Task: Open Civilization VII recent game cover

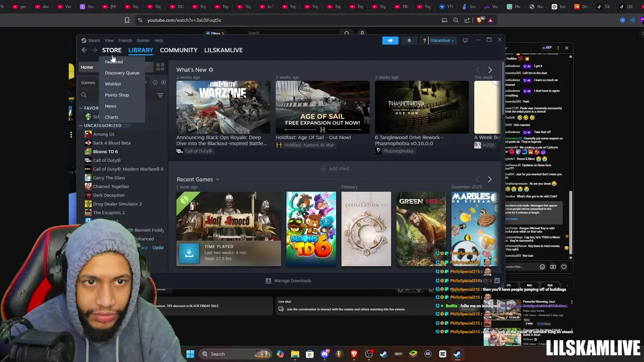Action: 366,229
